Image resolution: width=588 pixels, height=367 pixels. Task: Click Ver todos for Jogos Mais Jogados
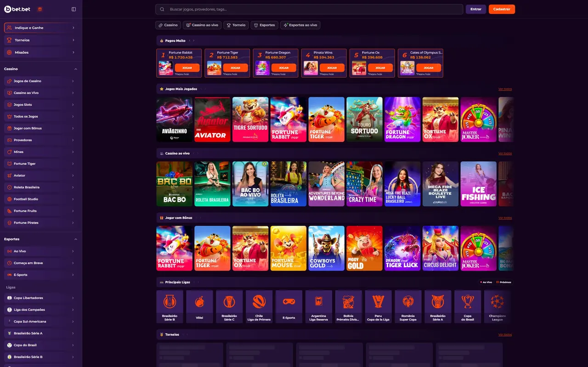coord(505,89)
